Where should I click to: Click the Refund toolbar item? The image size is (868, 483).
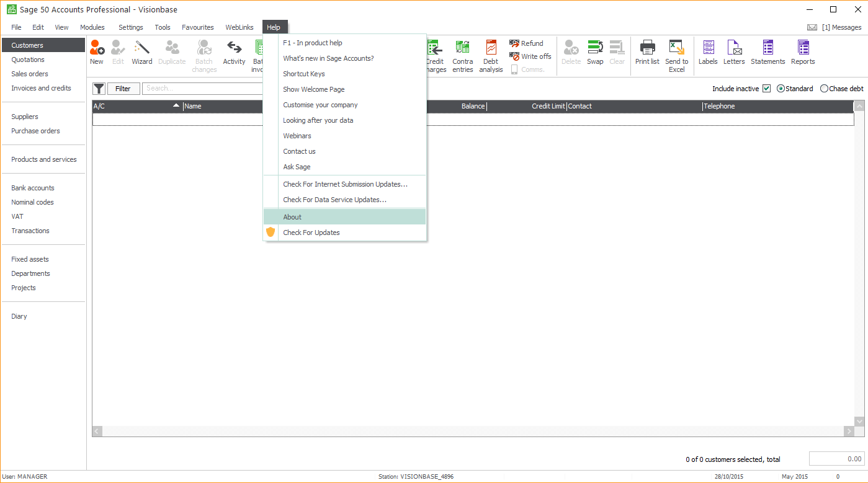coord(526,43)
